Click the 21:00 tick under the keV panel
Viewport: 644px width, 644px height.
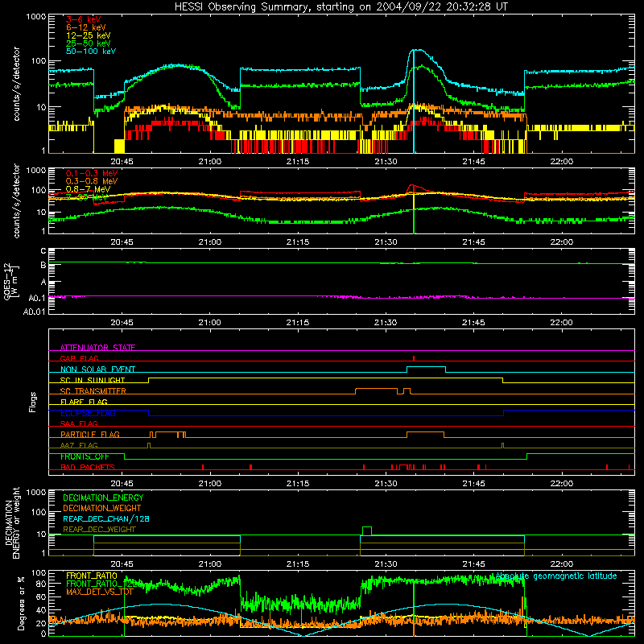[210, 162]
